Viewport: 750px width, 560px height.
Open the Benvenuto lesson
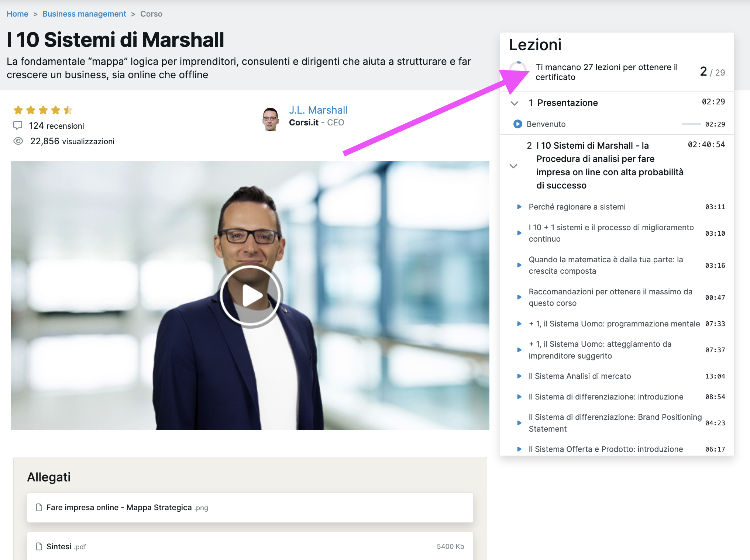pos(546,124)
